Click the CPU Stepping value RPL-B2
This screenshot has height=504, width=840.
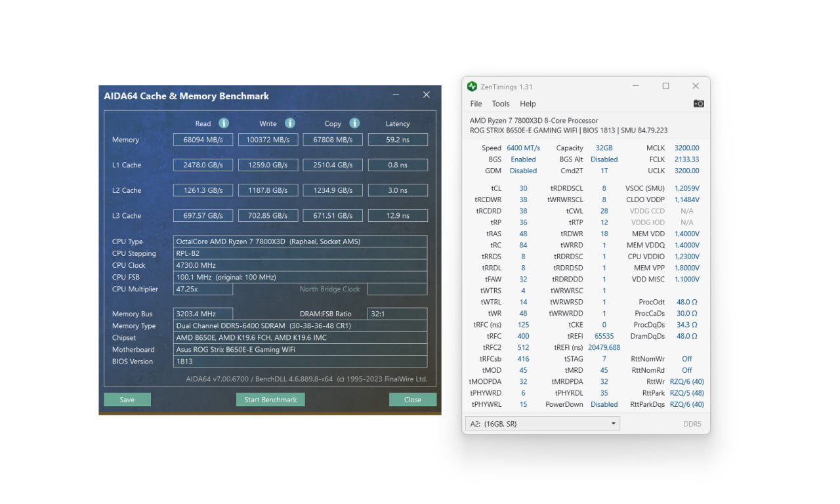[300, 253]
